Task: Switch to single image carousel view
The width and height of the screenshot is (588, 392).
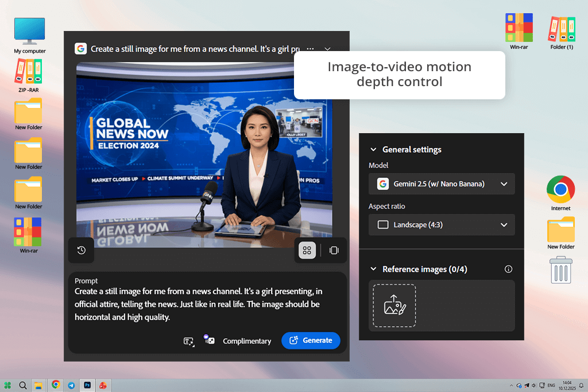Action: 334,250
